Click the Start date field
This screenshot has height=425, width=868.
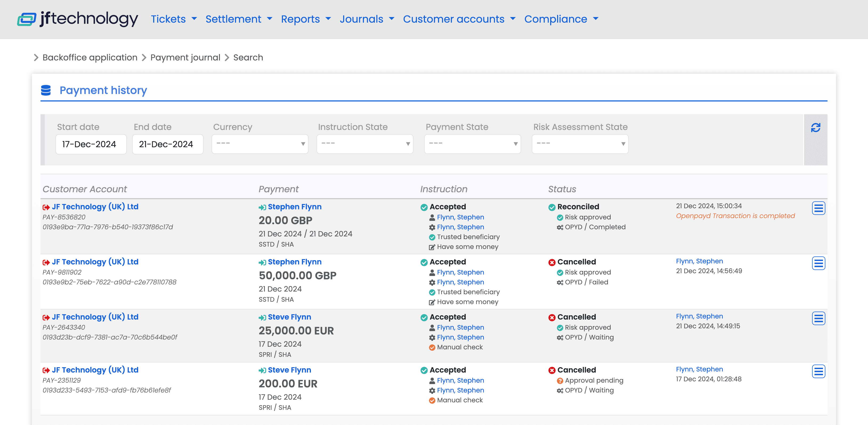pyautogui.click(x=91, y=144)
